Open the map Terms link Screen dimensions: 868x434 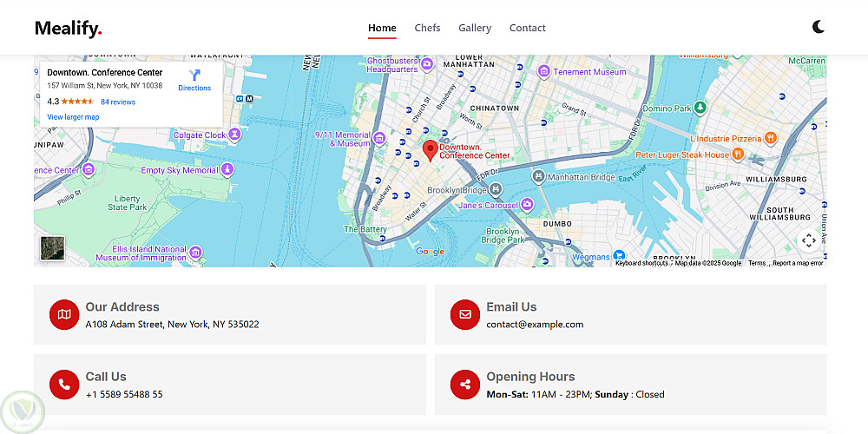pyautogui.click(x=757, y=264)
